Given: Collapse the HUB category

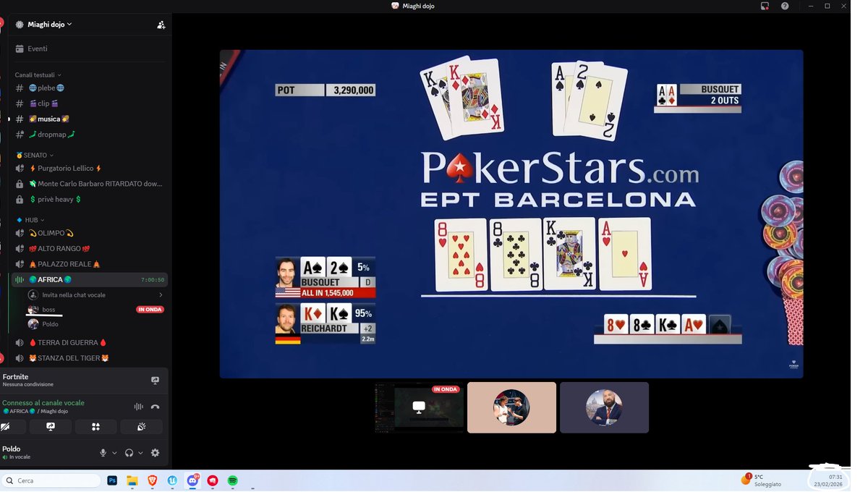Looking at the screenshot, I should [30, 220].
